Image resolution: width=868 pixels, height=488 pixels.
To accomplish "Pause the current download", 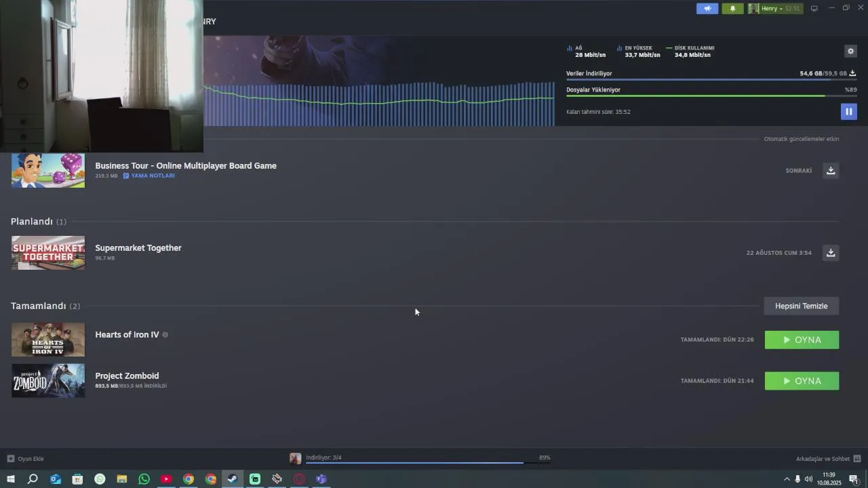I will point(848,111).
